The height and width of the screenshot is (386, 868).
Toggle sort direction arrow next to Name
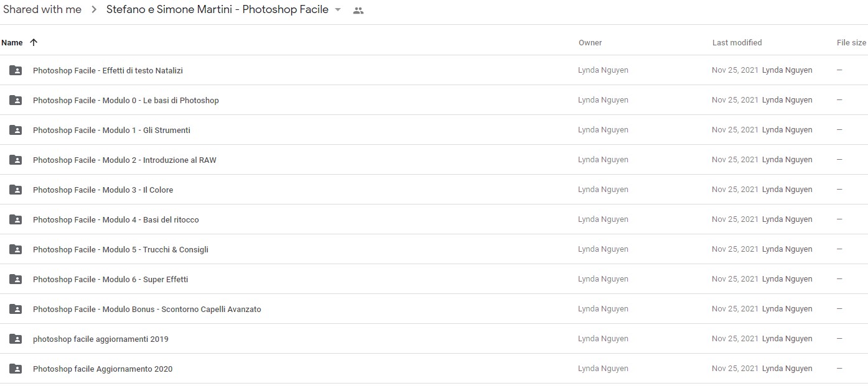34,42
